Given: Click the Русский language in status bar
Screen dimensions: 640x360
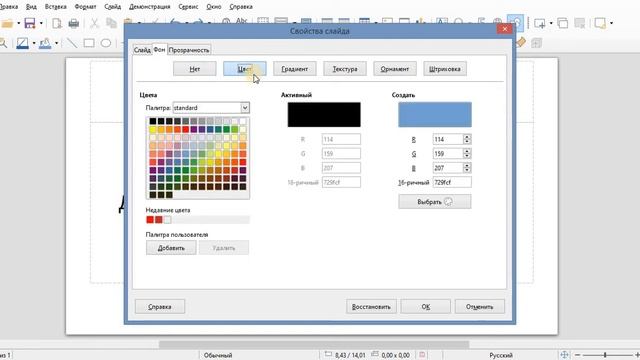Looking at the screenshot, I should pyautogui.click(x=501, y=355).
